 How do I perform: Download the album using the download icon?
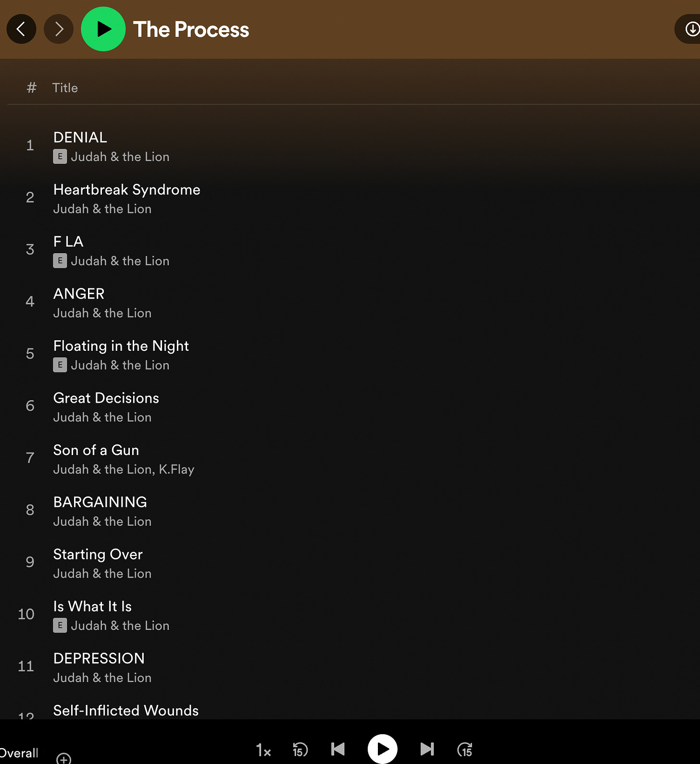[x=691, y=29]
